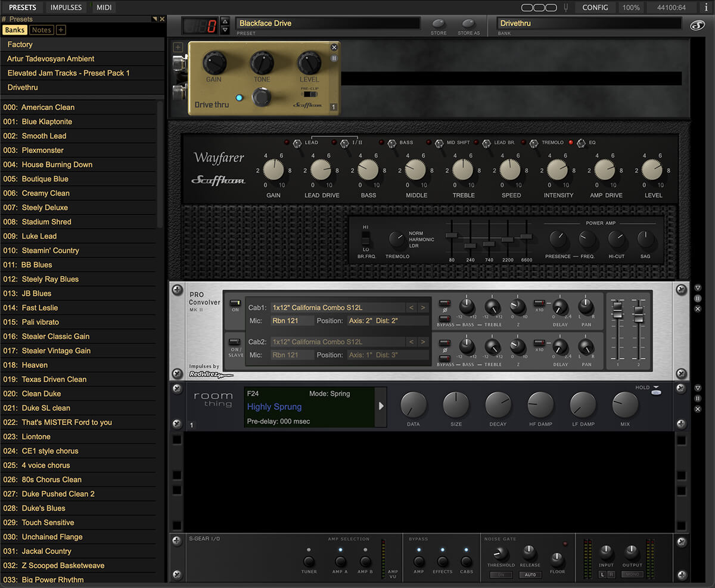This screenshot has height=588, width=715.
Task: Switch to Amp B in Amp Selection
Action: point(365,561)
